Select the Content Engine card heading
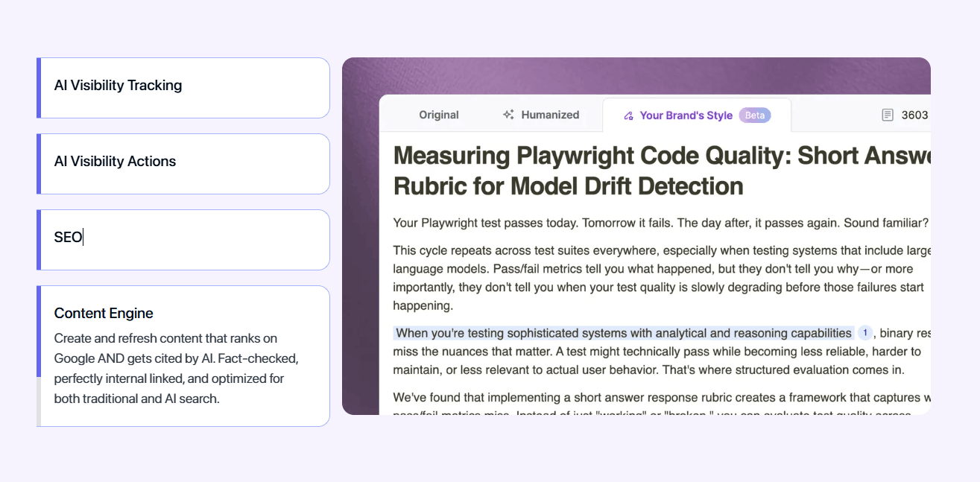Viewport: 980px width, 482px height. (x=104, y=313)
